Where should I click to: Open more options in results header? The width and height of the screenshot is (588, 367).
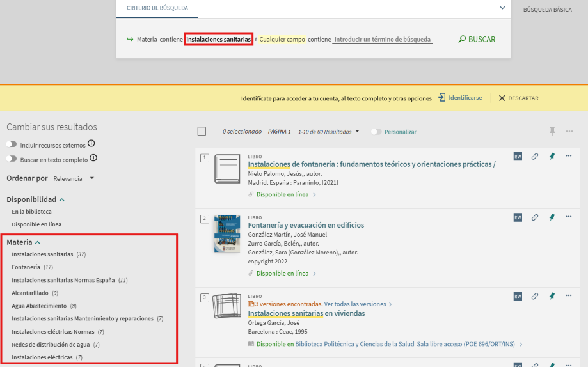[569, 131]
